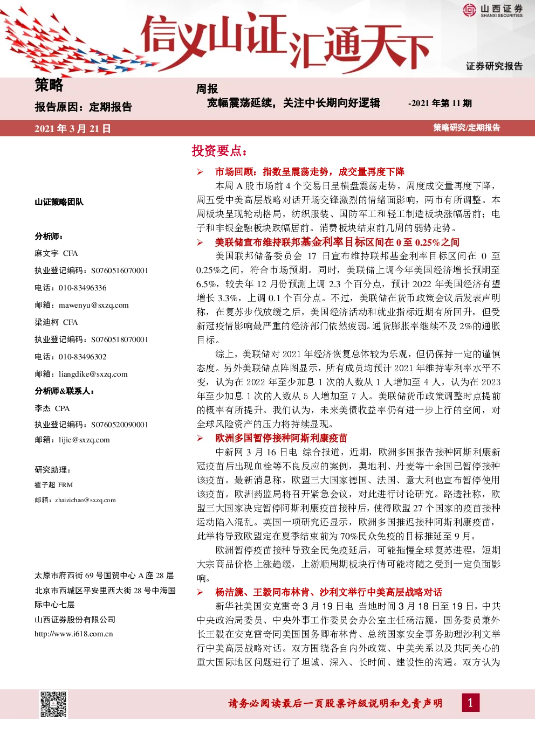Click analyst name 麻文宇 CFA
This screenshot has width=535, height=756.
(56, 253)
